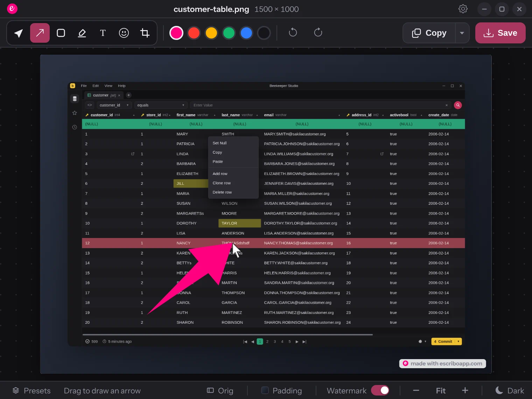
Task: Select the crop tool
Action: pos(145,33)
